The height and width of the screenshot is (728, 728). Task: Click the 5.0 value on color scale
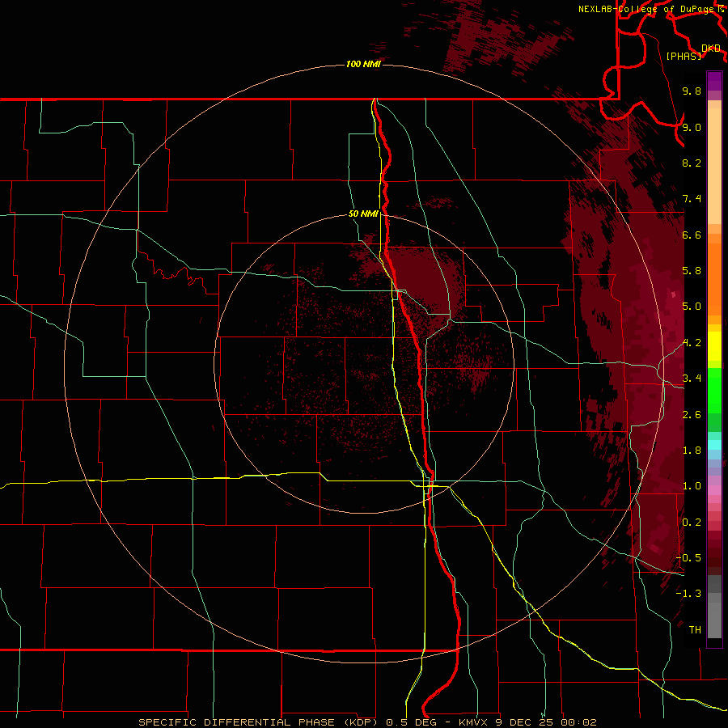(692, 307)
